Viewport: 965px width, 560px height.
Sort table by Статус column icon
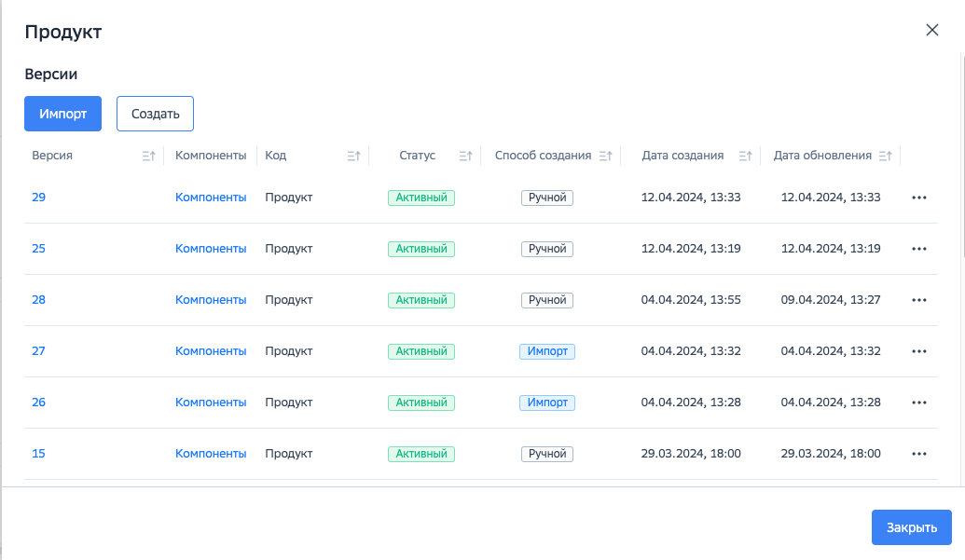click(465, 157)
